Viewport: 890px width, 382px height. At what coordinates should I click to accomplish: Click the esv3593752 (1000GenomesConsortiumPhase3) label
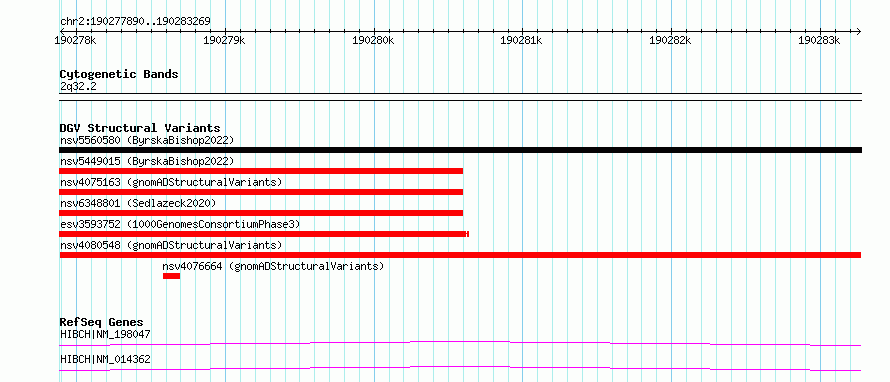[x=180, y=224]
